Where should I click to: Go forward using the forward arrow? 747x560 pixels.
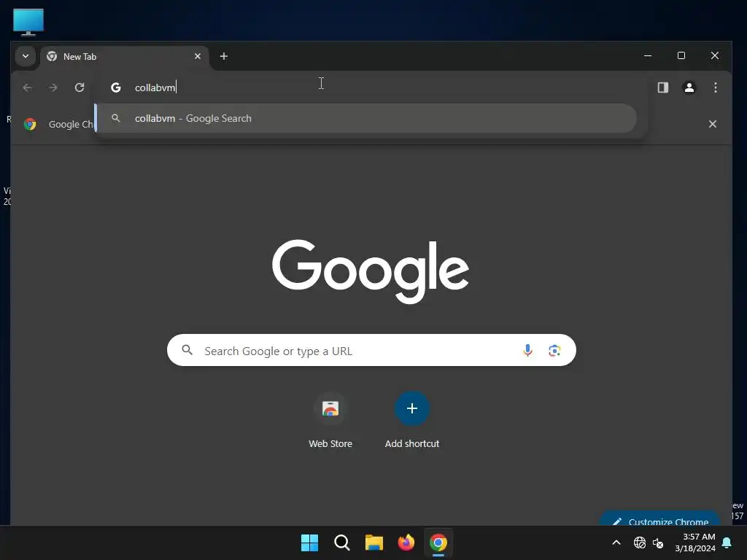(53, 87)
